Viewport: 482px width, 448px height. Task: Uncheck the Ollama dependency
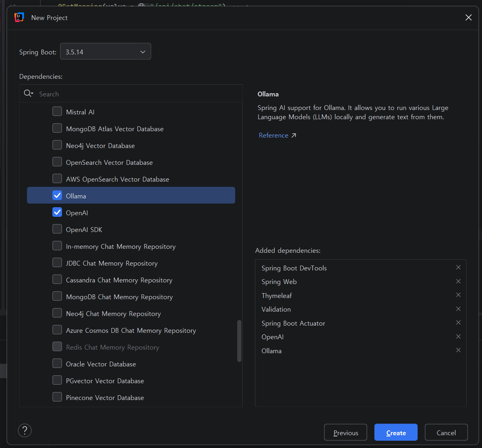point(57,195)
